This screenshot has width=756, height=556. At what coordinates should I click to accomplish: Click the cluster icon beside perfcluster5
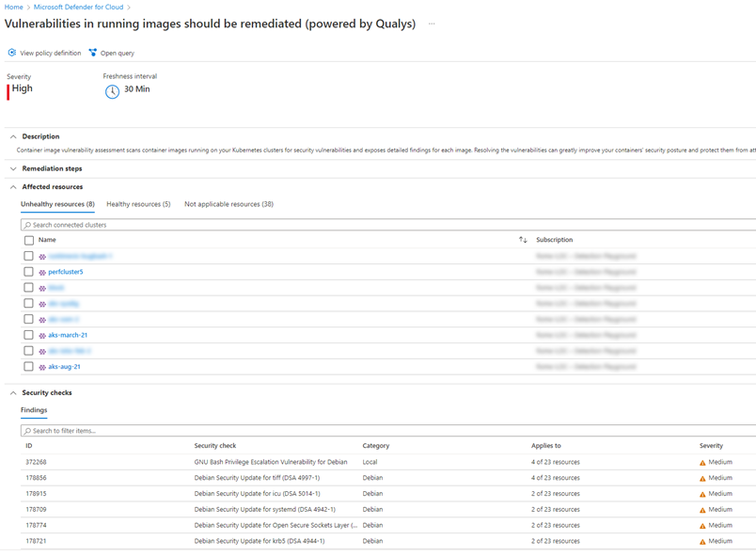tap(42, 273)
